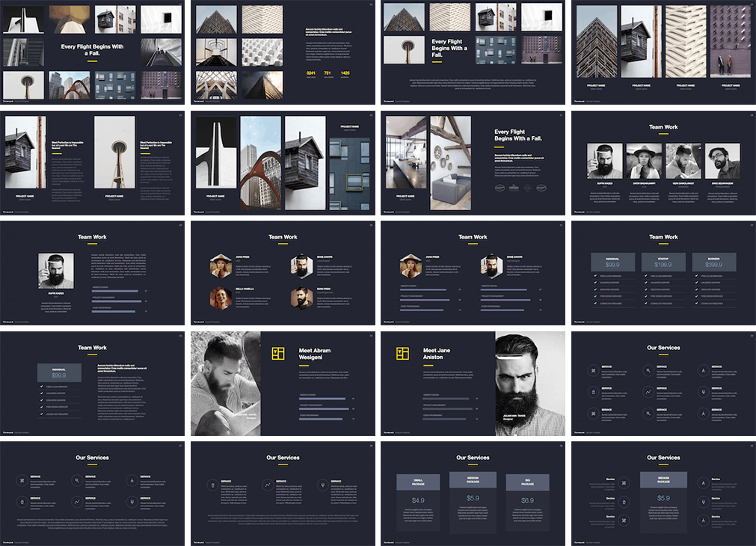Viewport: 756px width, 546px height.
Task: Click the first checkmark under the Individual $99.9 plan
Action: click(596, 277)
